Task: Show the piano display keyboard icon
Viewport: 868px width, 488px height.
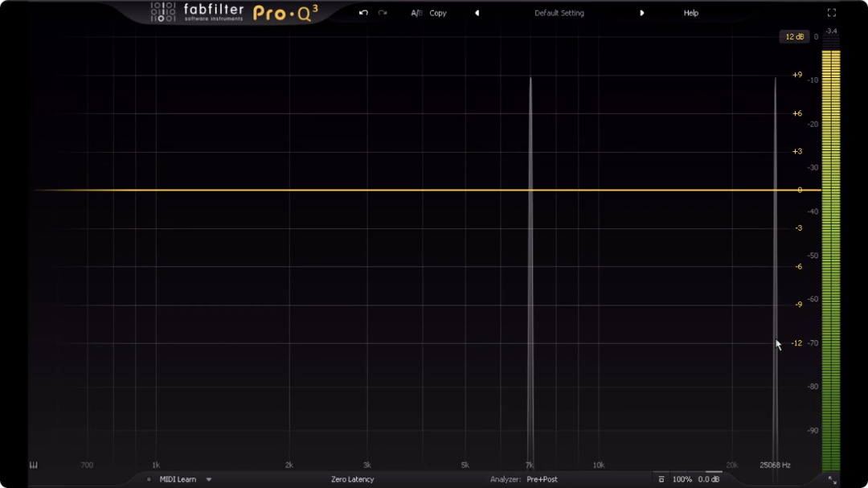Action: coord(34,465)
